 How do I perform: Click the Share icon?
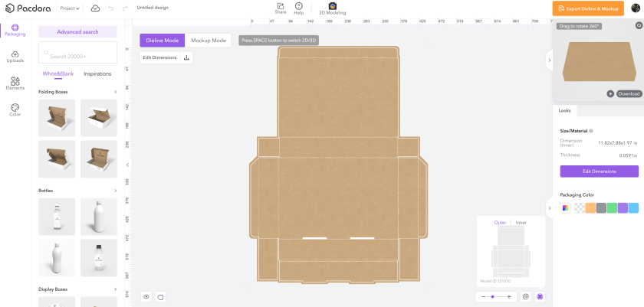(x=281, y=8)
